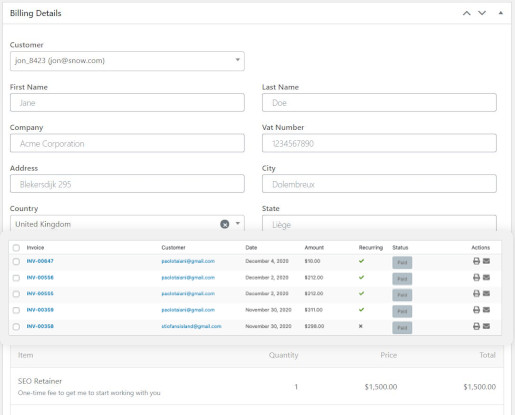Open invoice INV-00359 link
The height and width of the screenshot is (415, 515).
coord(40,310)
